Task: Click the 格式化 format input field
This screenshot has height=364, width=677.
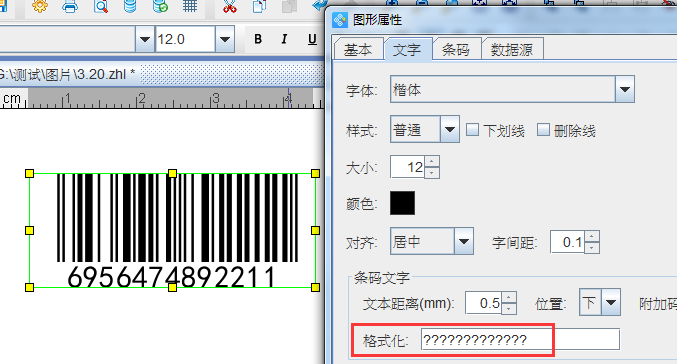Action: [520, 340]
